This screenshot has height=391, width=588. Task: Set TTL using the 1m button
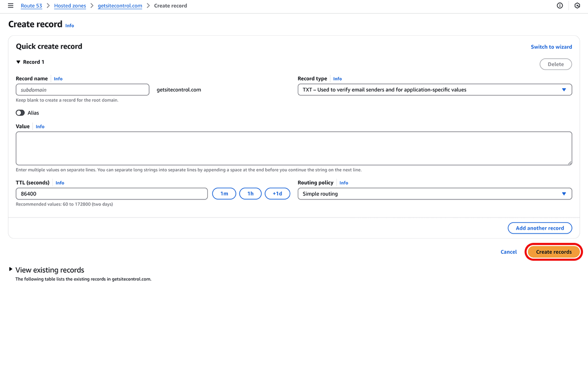tap(224, 194)
